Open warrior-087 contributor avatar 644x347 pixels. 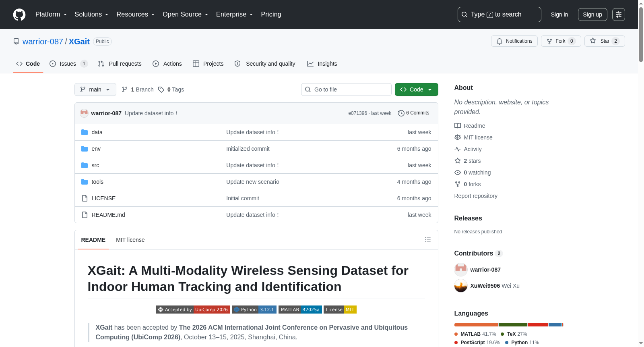461,270
